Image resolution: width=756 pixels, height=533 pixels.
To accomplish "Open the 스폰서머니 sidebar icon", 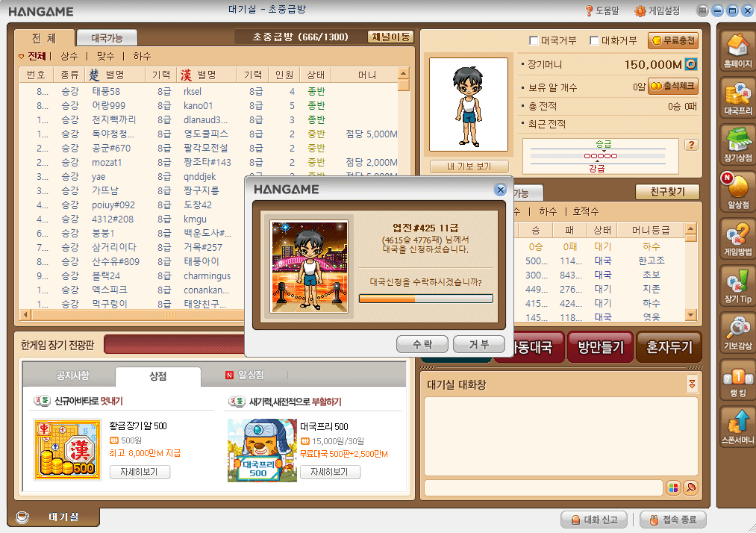I will (x=737, y=427).
